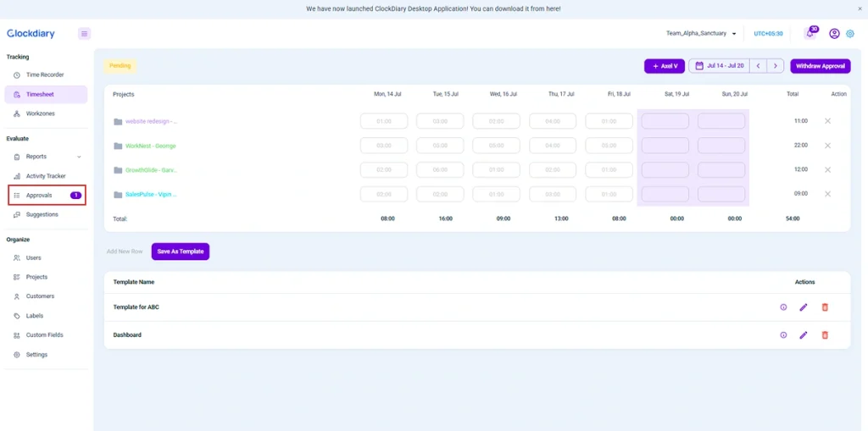Click the + Axel V button
Viewport: 868px width, 431px height.
665,66
